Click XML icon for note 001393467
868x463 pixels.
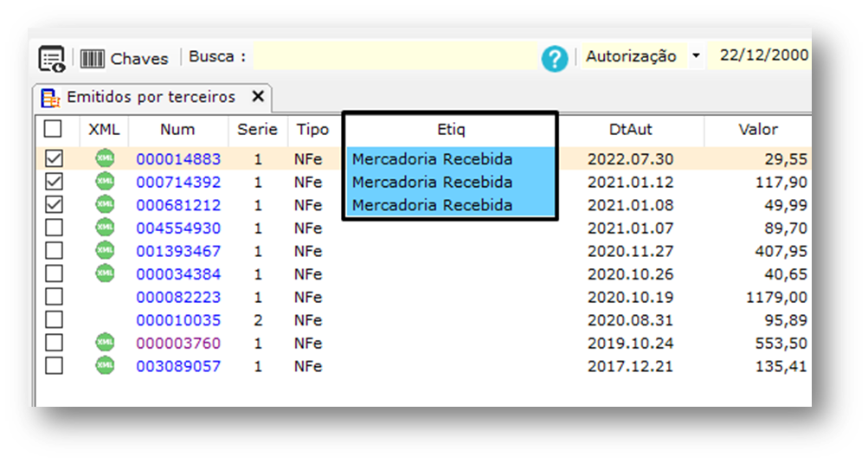tap(105, 250)
